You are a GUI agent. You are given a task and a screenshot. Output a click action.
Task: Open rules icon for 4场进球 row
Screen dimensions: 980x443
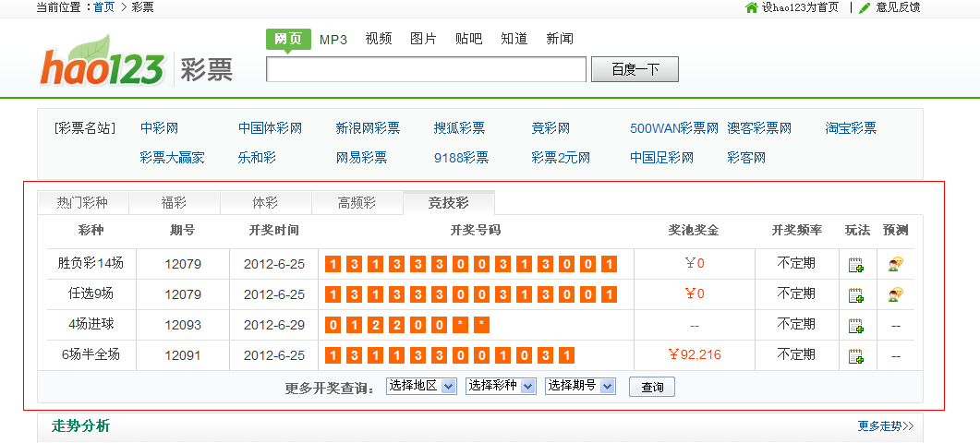856,326
